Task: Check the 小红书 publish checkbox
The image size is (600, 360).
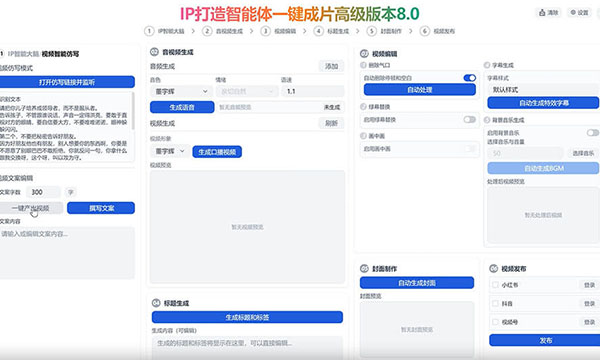Action: pyautogui.click(x=495, y=285)
